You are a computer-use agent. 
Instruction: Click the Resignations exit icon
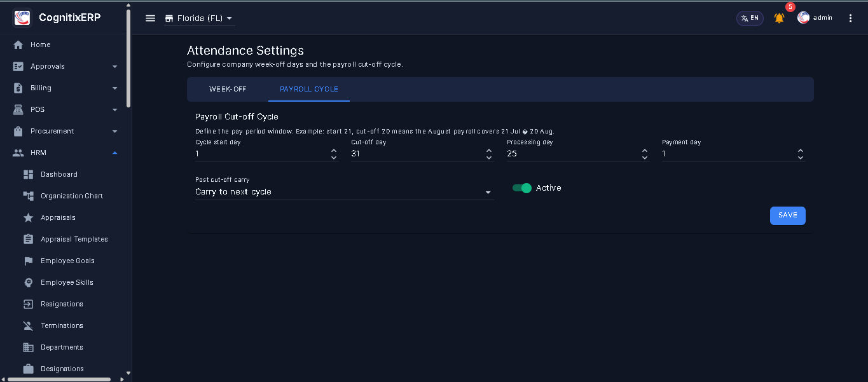pyautogui.click(x=28, y=304)
